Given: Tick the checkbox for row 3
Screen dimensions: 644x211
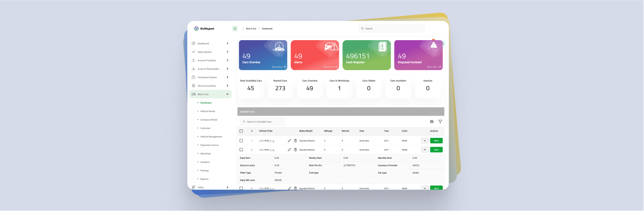Looking at the screenshot, I should pos(241,188).
